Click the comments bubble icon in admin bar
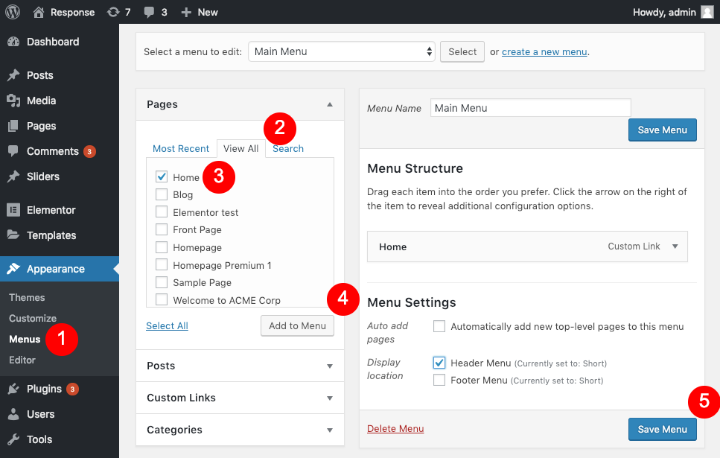This screenshot has width=720, height=458. click(x=151, y=12)
